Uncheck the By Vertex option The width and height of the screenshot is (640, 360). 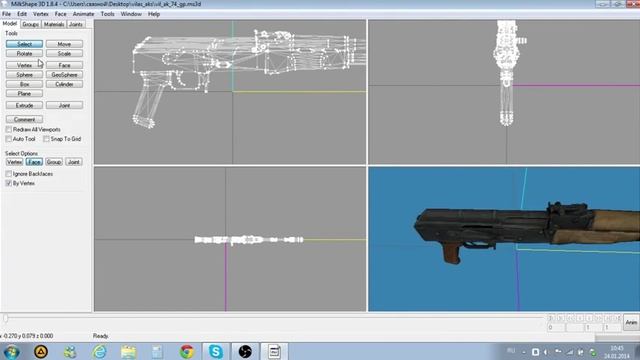(x=9, y=183)
